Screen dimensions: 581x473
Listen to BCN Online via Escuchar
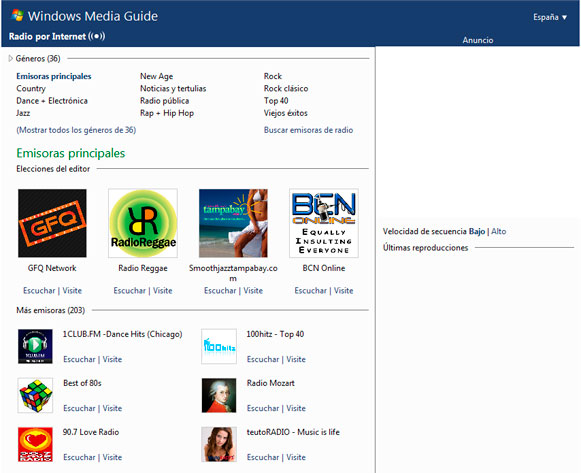[311, 291]
